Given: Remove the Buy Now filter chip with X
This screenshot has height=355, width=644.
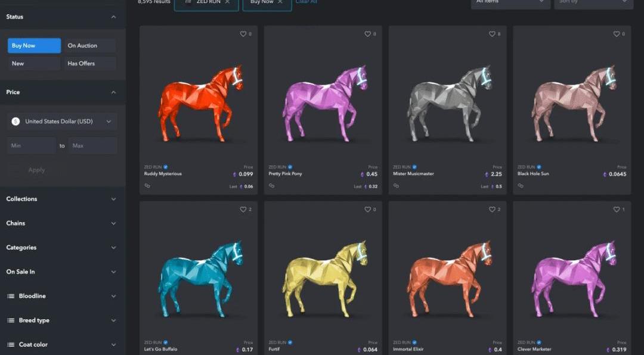Looking at the screenshot, I should (280, 2).
